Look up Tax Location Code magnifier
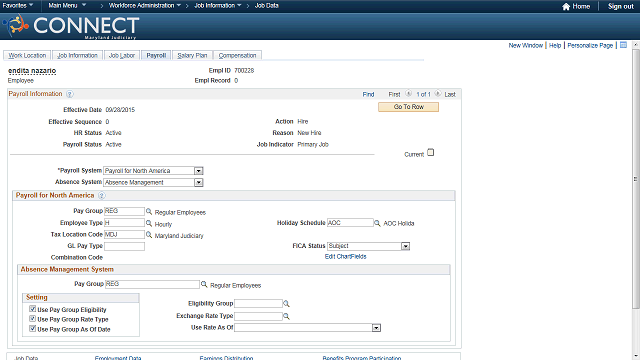This screenshot has height=360, width=640. [149, 235]
